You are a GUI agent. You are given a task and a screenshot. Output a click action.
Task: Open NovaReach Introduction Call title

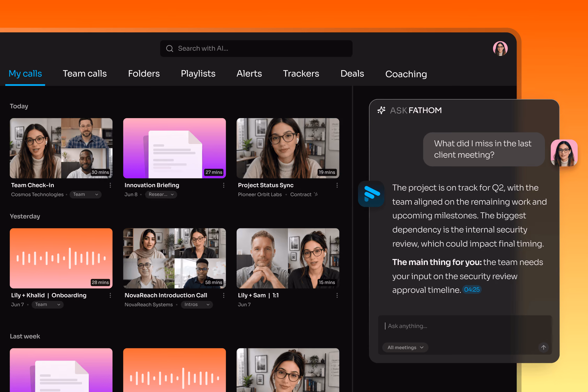coord(166,295)
